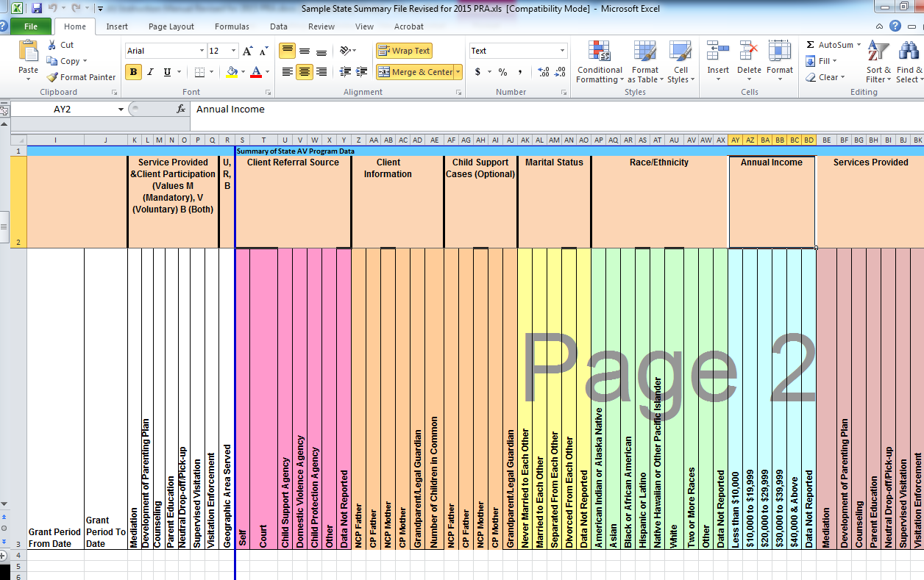Click the Format Painter icon
The height and width of the screenshot is (580, 924).
pos(53,77)
